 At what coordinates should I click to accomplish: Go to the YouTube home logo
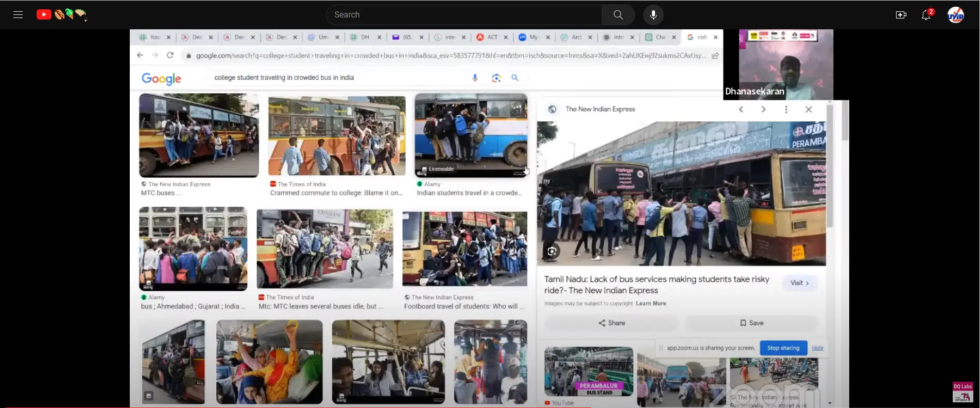[x=62, y=14]
